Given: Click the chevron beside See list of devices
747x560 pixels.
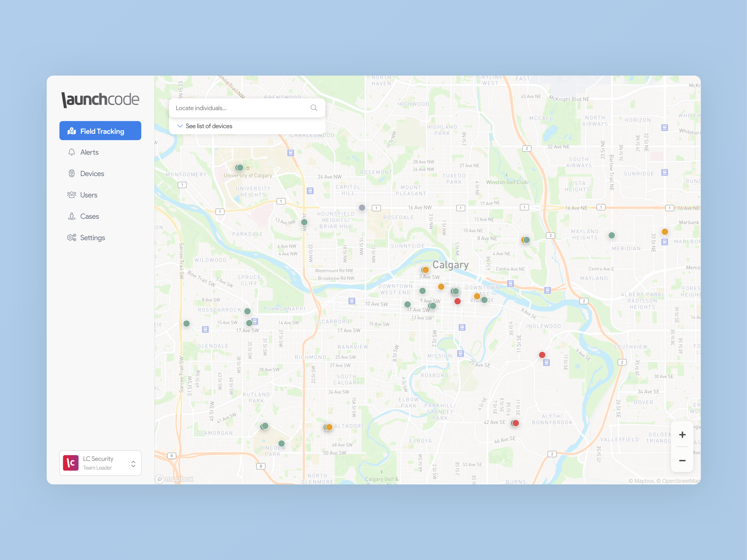Looking at the screenshot, I should (x=180, y=126).
